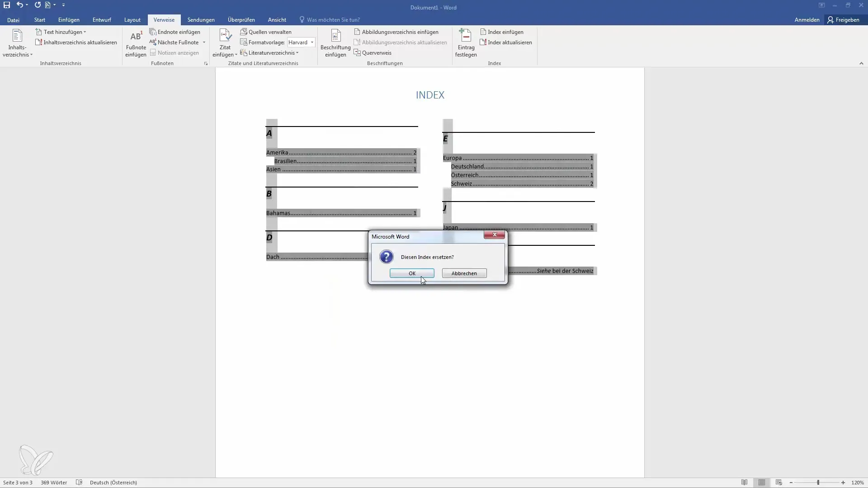Click Inhaltsverzeichnis aktualisieren

[x=76, y=42]
